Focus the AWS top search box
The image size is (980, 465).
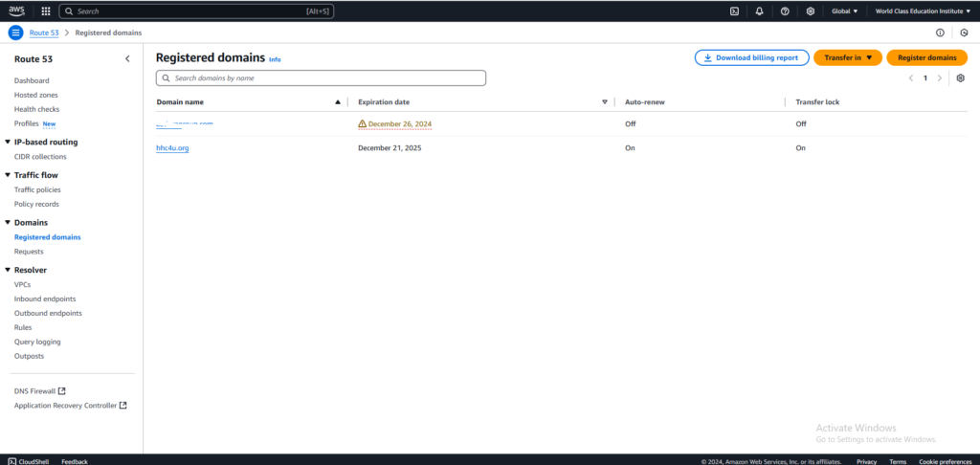point(196,11)
